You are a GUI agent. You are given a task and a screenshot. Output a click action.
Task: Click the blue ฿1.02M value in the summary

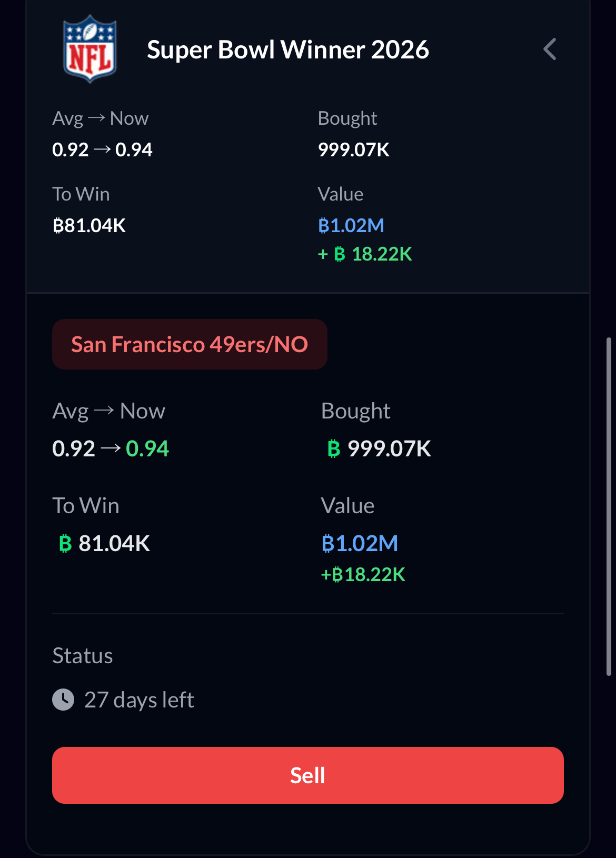click(x=351, y=226)
